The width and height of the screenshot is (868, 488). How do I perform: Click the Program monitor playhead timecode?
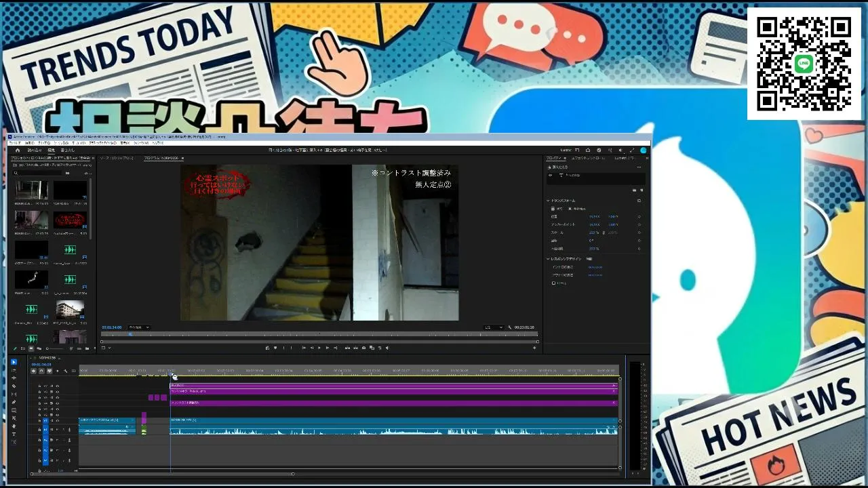point(112,327)
